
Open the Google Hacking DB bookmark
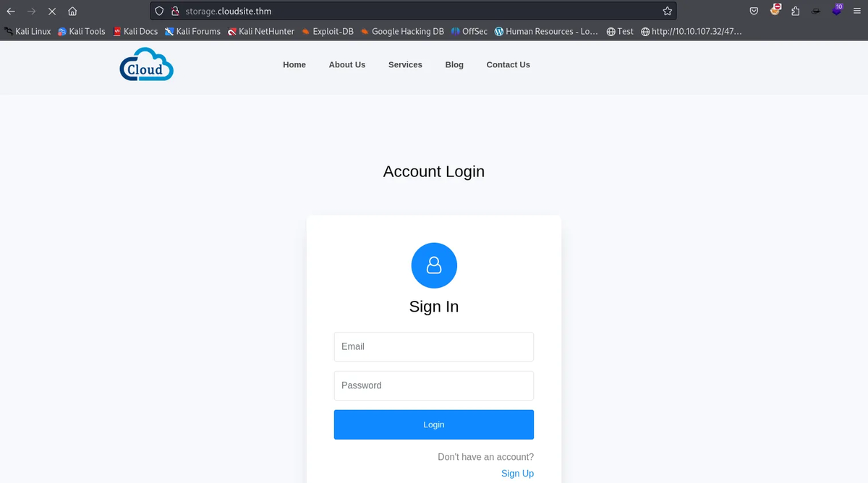pyautogui.click(x=402, y=31)
